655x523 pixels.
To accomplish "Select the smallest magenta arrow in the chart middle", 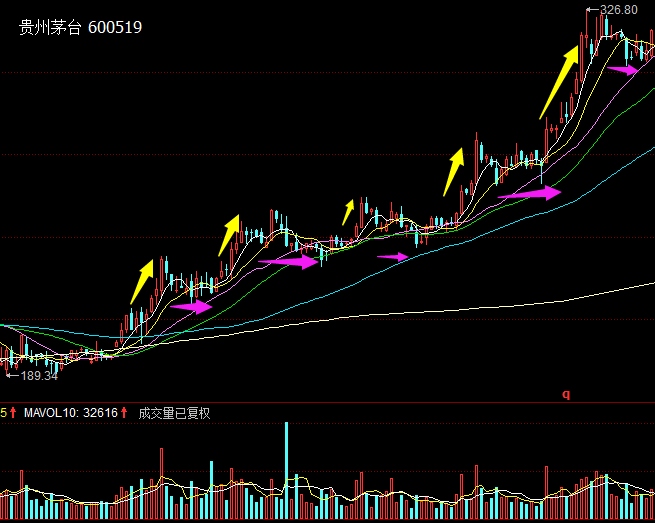I will pyautogui.click(x=393, y=257).
